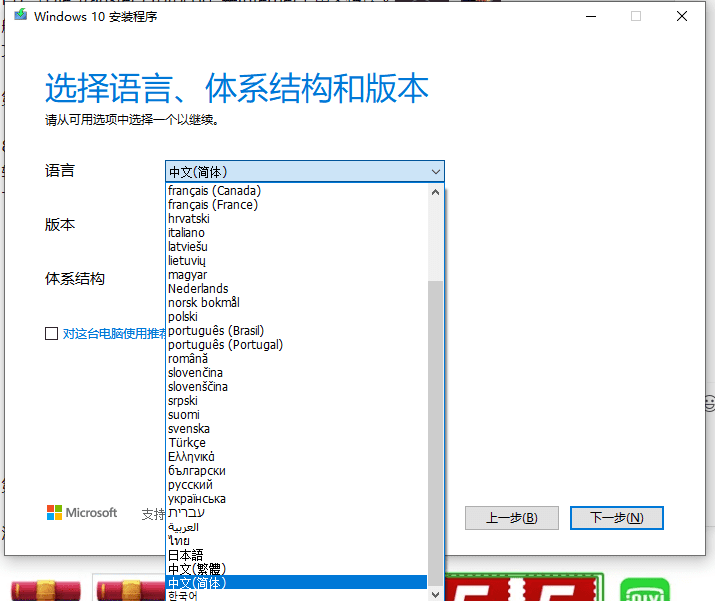The image size is (715, 601).
Task: Minimize the Windows 10 setup window
Action: [590, 16]
